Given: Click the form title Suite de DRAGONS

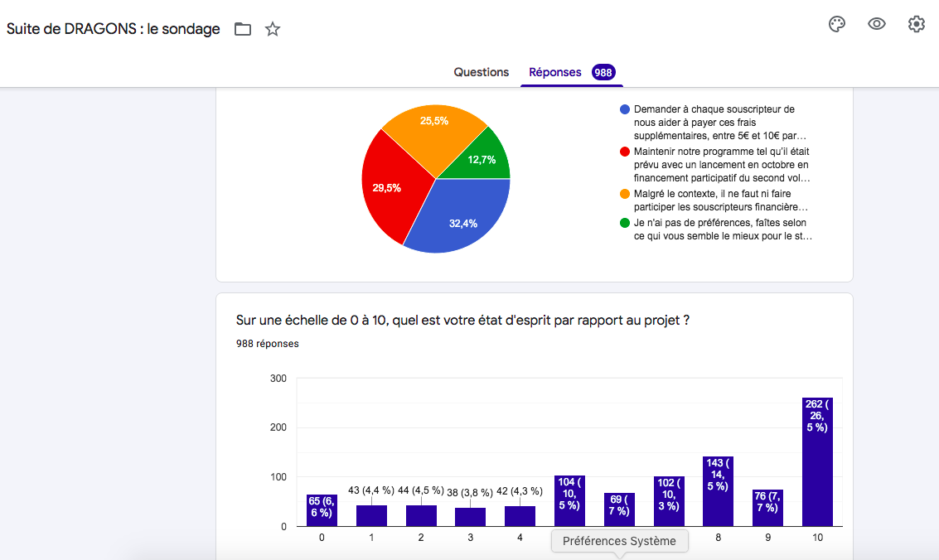Looking at the screenshot, I should pos(114,29).
